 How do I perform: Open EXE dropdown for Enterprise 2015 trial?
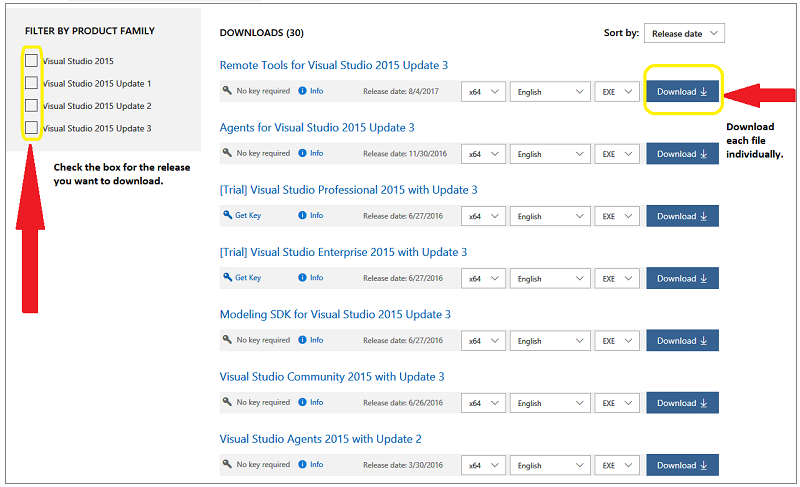(617, 278)
